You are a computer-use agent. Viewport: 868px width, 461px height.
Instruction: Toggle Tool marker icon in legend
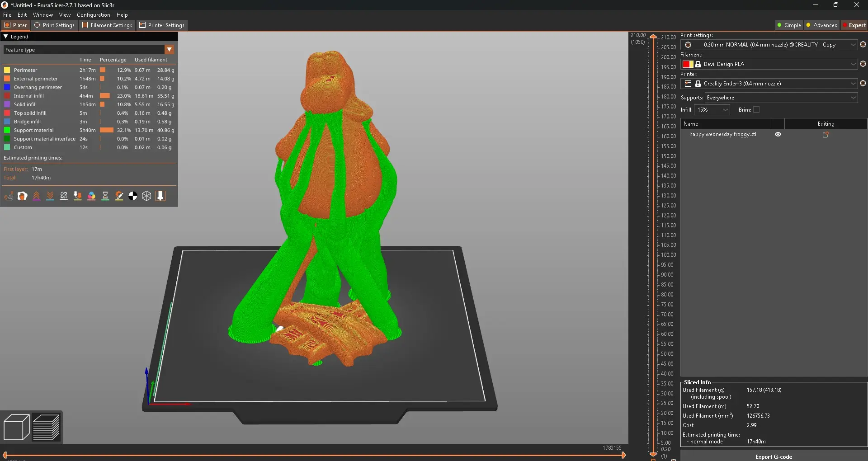[x=160, y=196]
